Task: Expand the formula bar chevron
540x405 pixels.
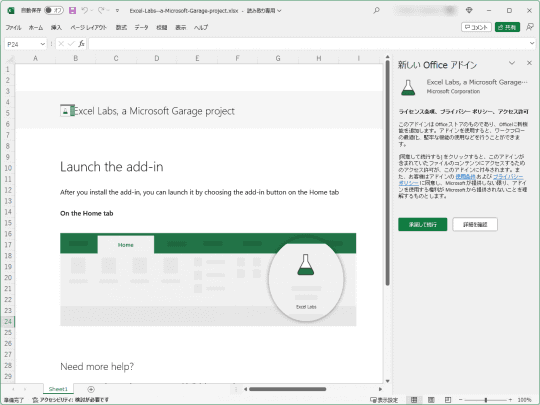Action: 532,43
